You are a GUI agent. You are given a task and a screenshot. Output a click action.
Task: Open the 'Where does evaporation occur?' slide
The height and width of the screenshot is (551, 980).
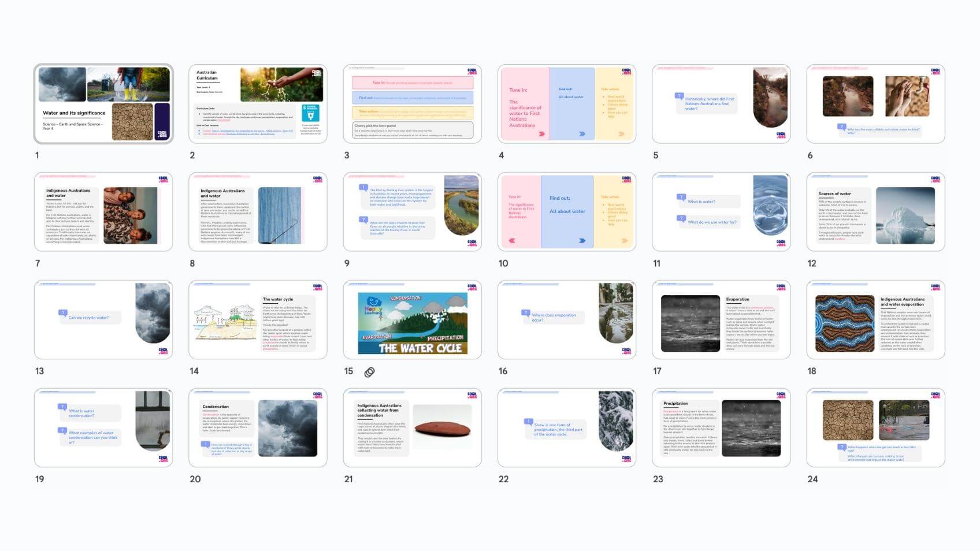tap(567, 320)
